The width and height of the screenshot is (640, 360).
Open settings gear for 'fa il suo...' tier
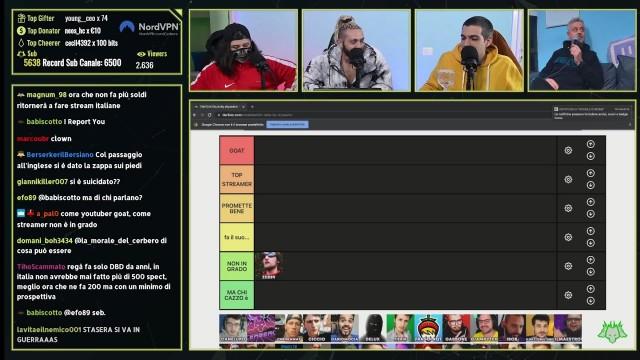(x=568, y=237)
